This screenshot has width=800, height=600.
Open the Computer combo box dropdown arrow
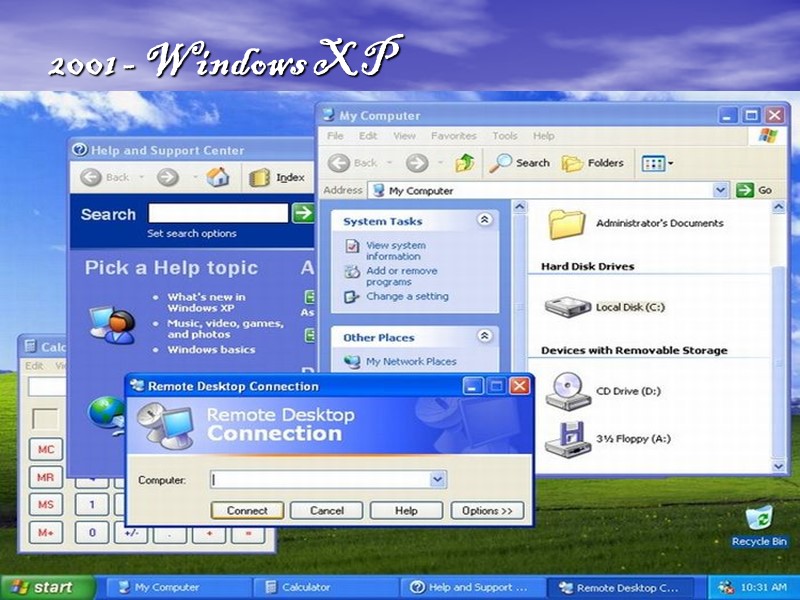437,480
